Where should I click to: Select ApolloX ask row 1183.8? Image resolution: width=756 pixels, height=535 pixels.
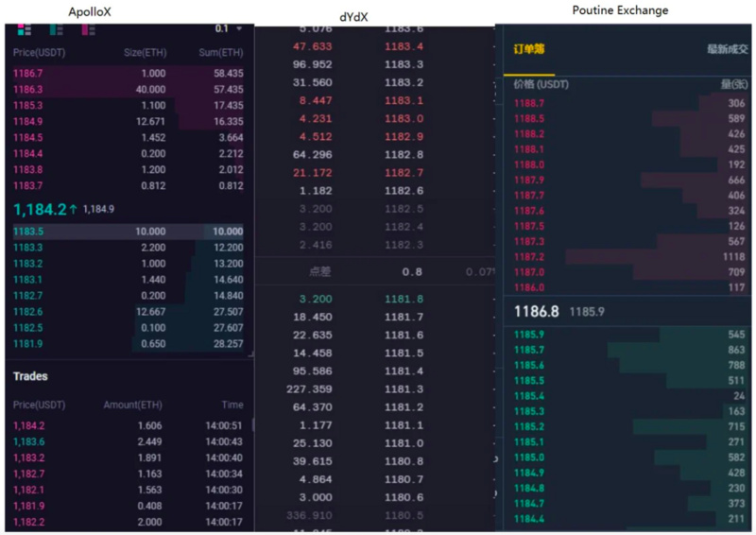click(129, 170)
